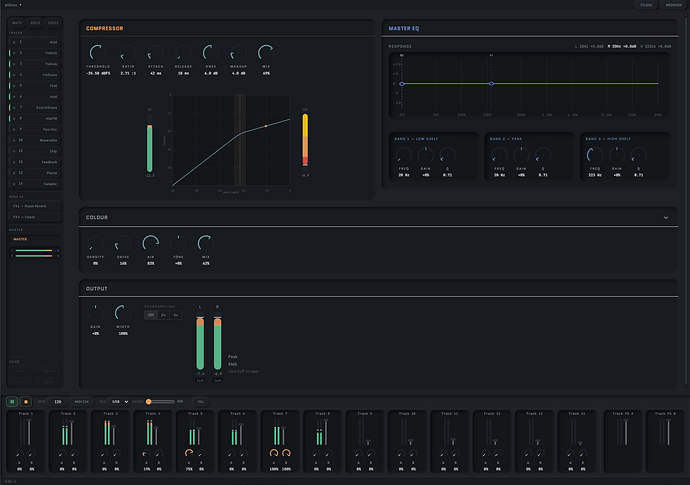
Task: Select track 7 ScorchSnare in list
Action: 35,107
